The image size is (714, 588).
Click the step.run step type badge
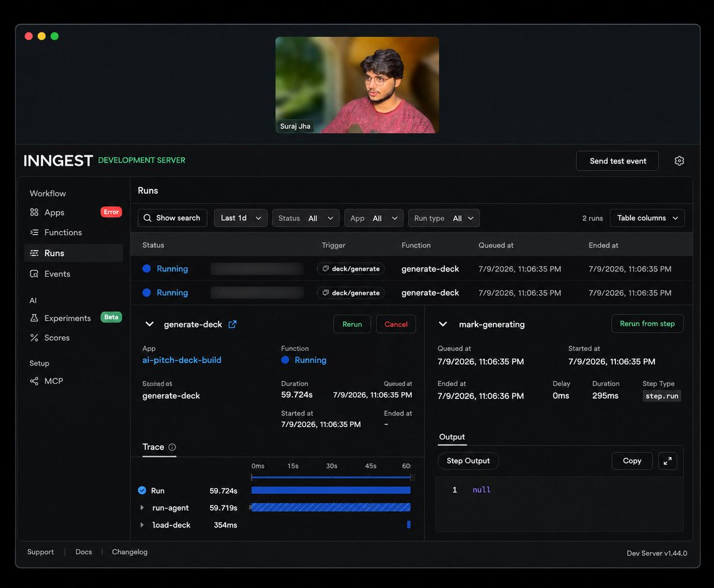click(x=662, y=396)
